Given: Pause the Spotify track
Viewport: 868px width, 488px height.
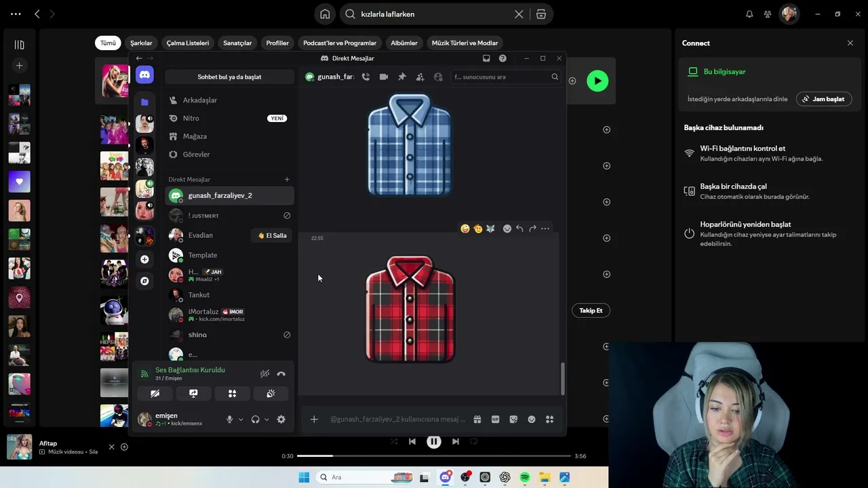Looking at the screenshot, I should click(434, 441).
